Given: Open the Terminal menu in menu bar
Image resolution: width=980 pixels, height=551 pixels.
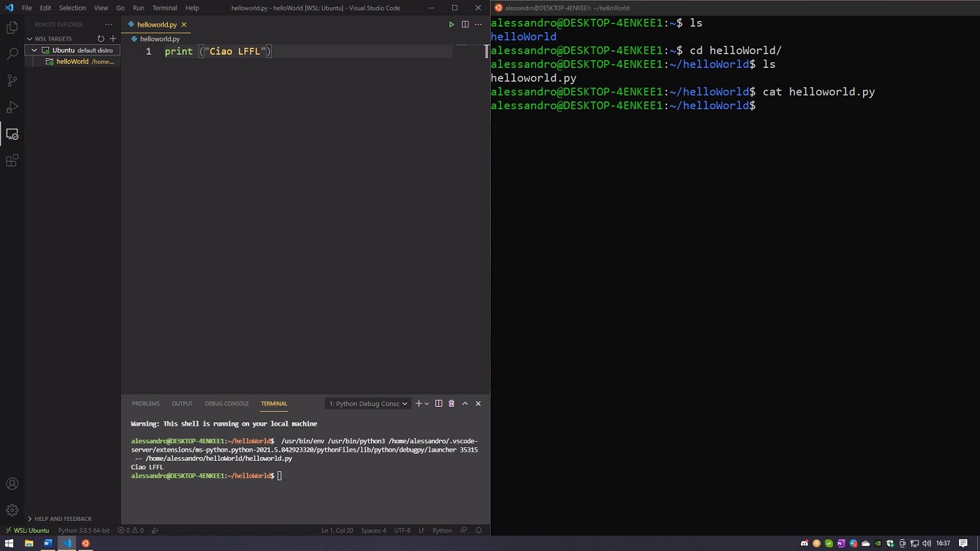Looking at the screenshot, I should point(164,8).
